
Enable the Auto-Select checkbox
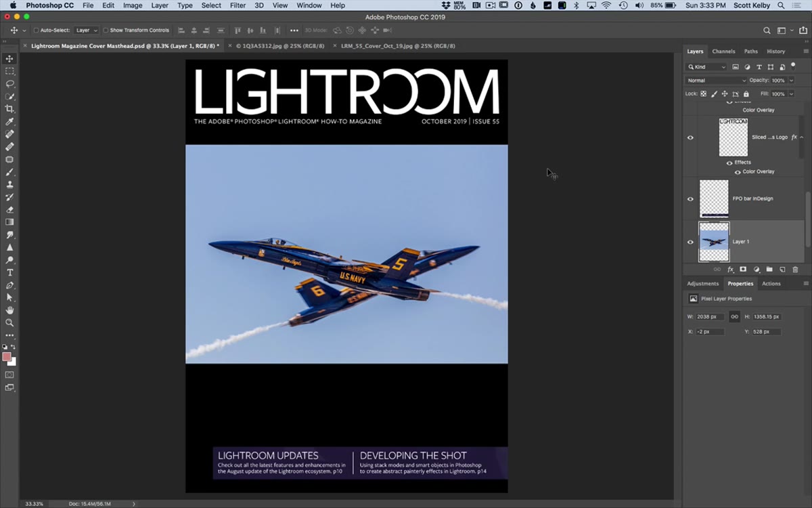tap(36, 30)
